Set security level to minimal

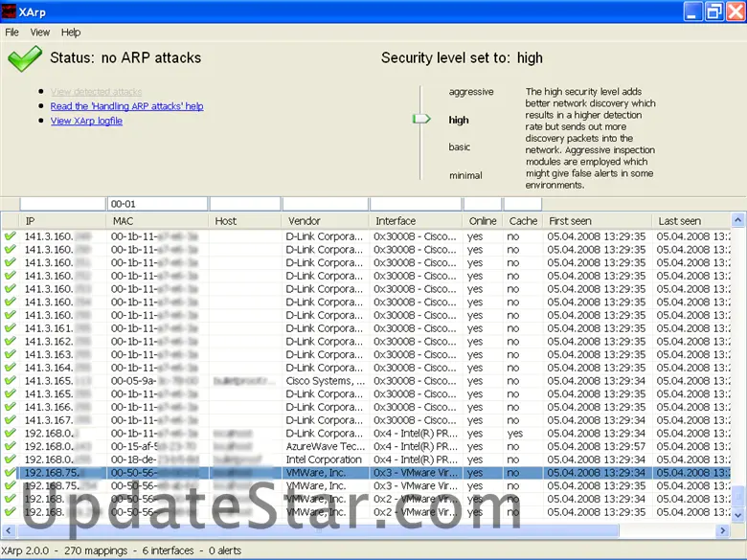coord(465,175)
